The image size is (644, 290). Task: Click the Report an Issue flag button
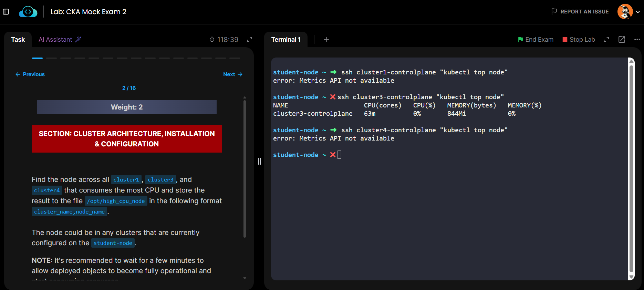click(580, 12)
